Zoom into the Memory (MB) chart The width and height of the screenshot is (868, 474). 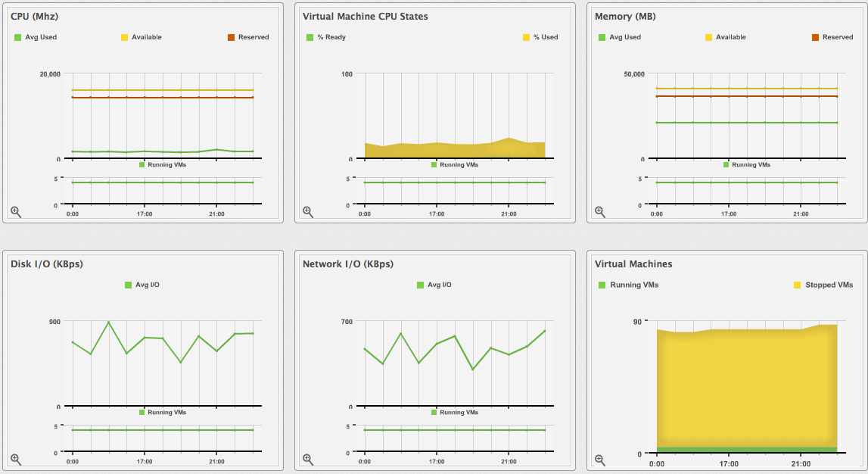(x=600, y=212)
